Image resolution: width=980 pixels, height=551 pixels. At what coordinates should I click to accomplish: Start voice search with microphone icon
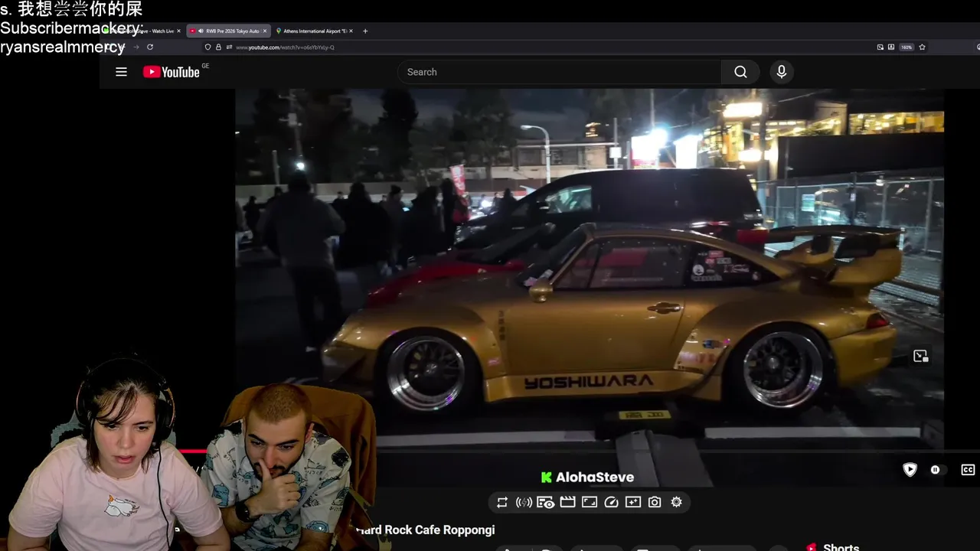coord(781,72)
